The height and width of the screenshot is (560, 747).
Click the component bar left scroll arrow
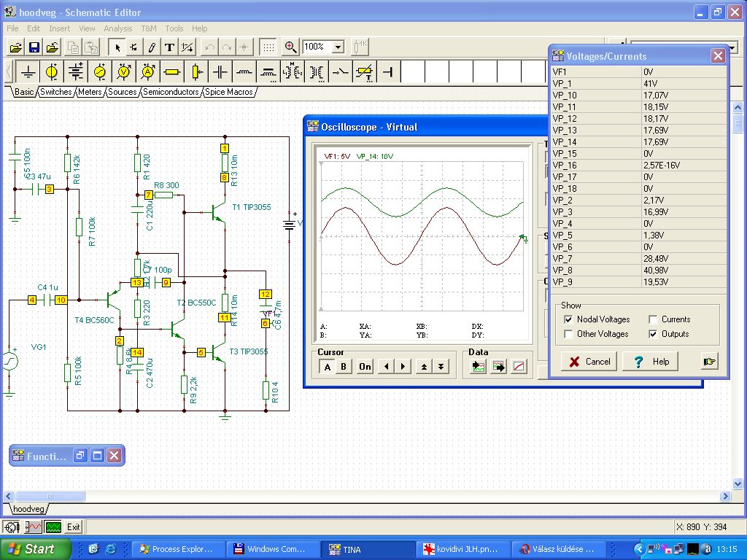coord(9,72)
